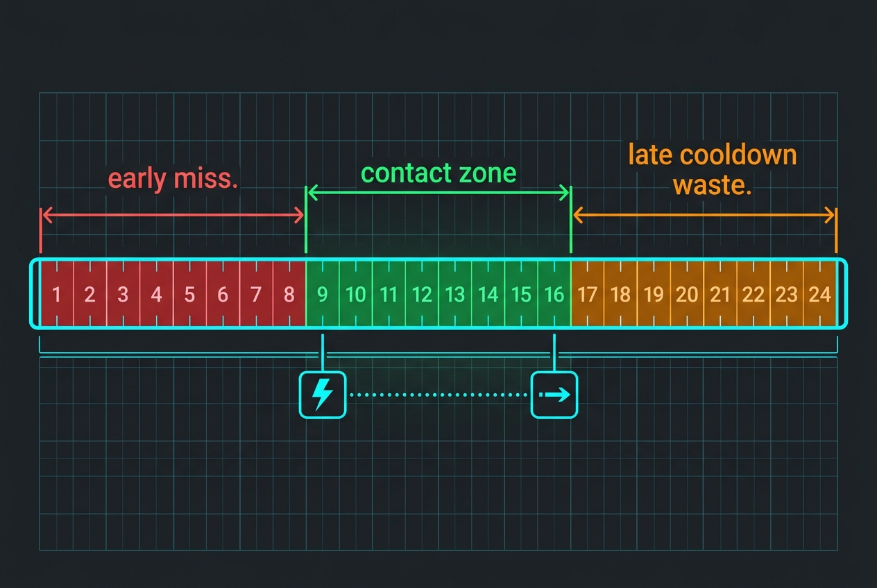Select frame 20 in the timeline

point(687,294)
